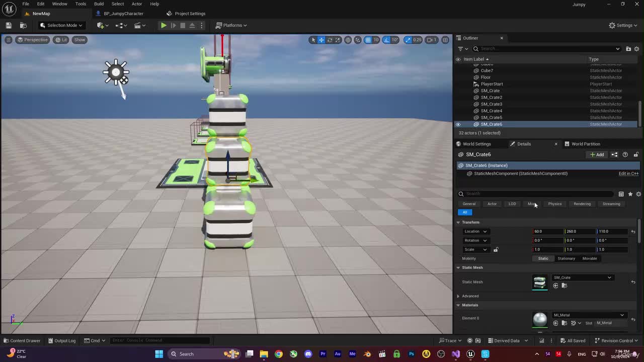The height and width of the screenshot is (362, 644).
Task: Click the MI_Metal material sphere thumbnail
Action: 540,319
